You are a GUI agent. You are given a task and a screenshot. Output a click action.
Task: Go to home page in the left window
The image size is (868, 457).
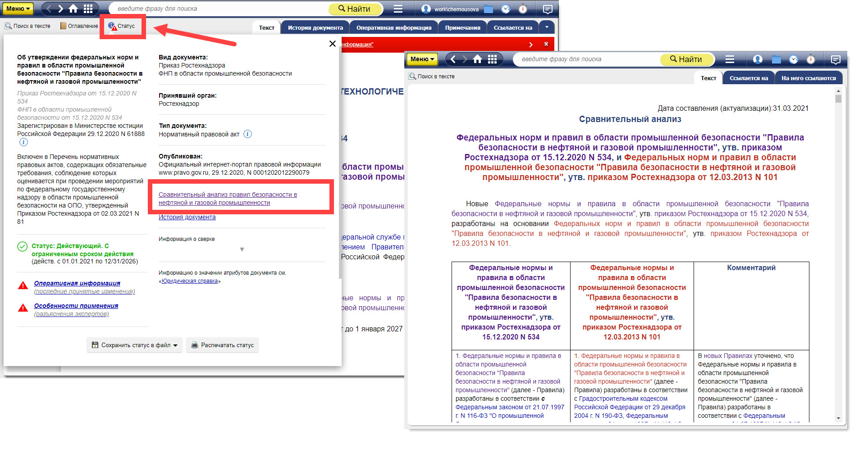click(x=73, y=9)
